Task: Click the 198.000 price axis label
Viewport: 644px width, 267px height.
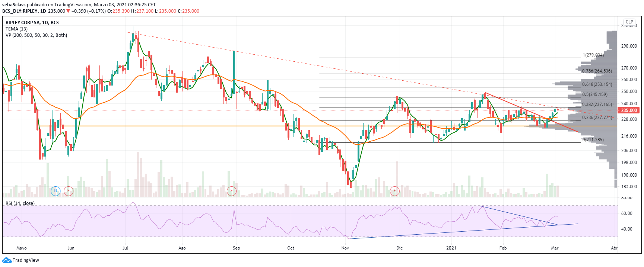Action: 629,163
